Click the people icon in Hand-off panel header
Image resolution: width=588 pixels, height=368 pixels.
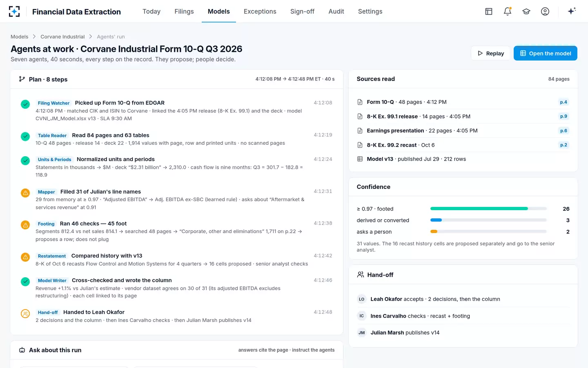pos(361,275)
